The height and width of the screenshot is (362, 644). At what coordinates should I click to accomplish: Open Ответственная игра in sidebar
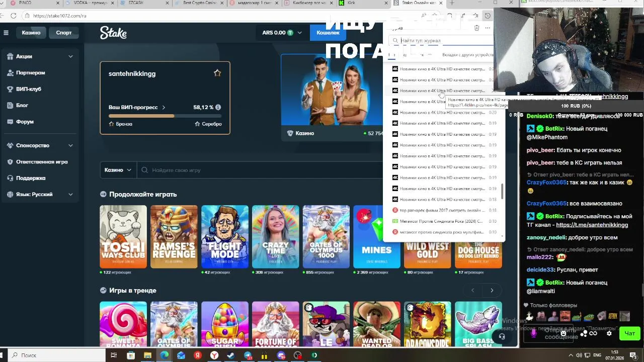click(x=41, y=162)
